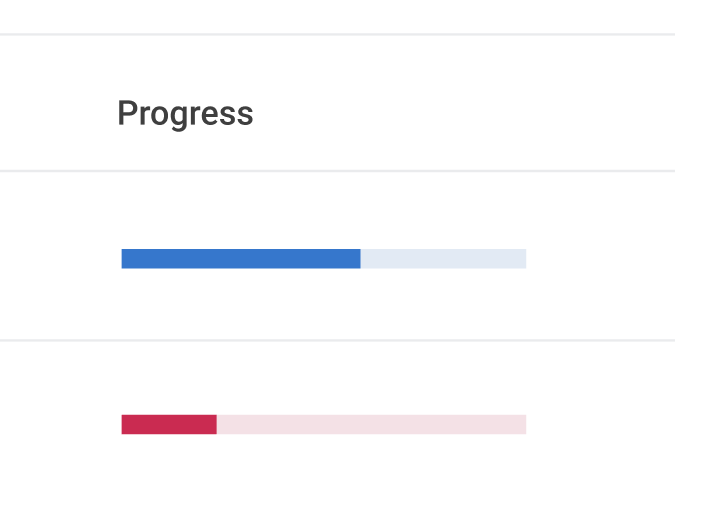Select the row containing the red progress bar
Screen dimensions: 726x514
(x=337, y=427)
